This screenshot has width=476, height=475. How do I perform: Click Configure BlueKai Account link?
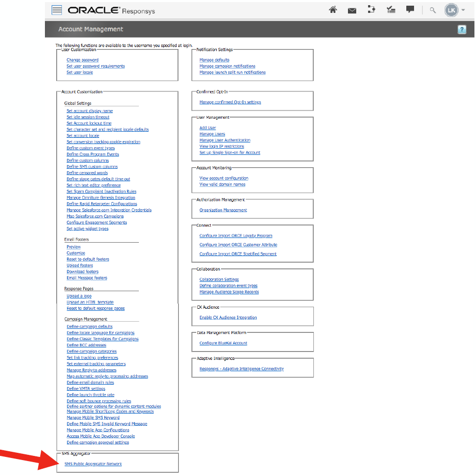tap(223, 343)
